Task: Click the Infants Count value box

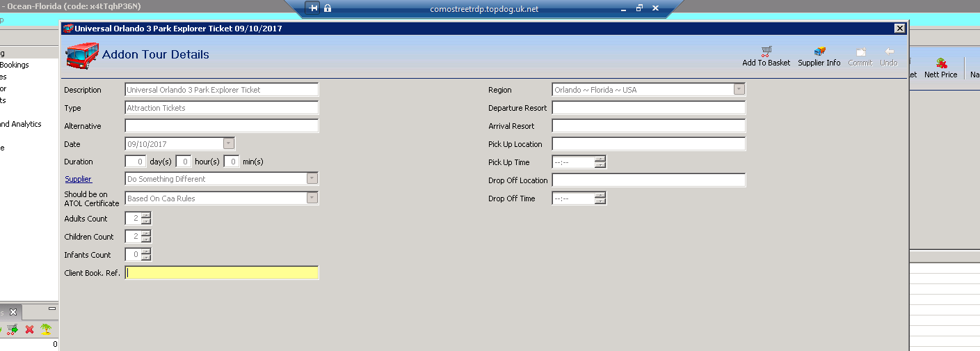Action: pyautogui.click(x=133, y=255)
